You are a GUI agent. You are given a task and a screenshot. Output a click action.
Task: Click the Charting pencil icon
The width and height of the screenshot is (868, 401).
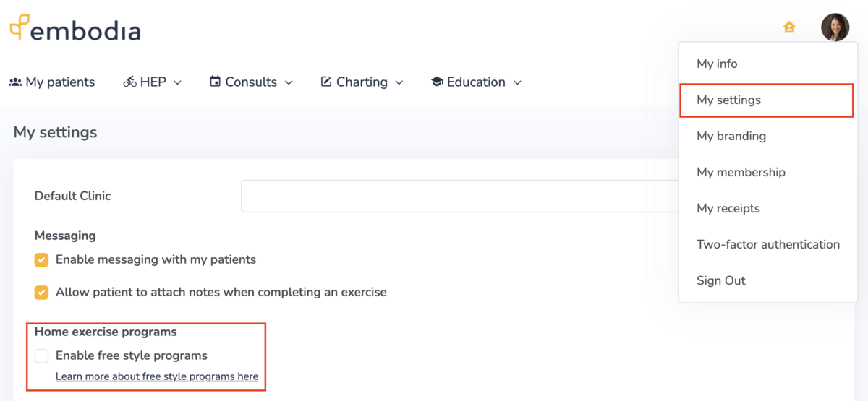(326, 82)
